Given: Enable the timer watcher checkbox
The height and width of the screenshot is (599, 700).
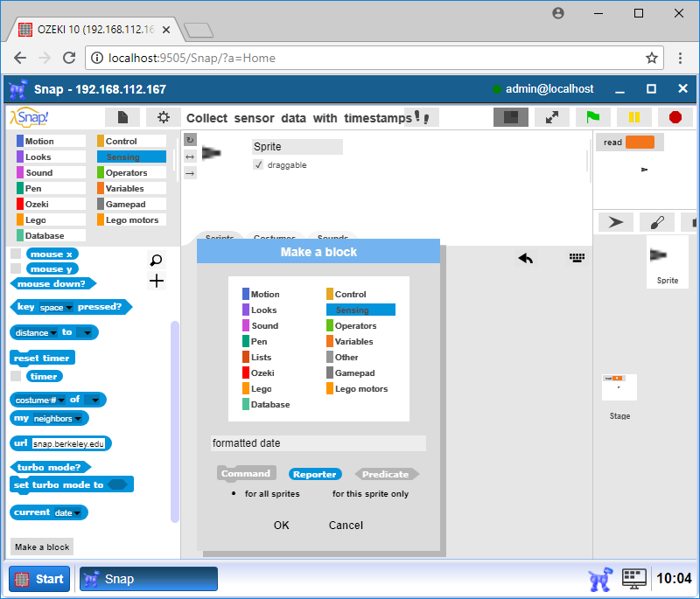Looking at the screenshot, I should coord(16,376).
